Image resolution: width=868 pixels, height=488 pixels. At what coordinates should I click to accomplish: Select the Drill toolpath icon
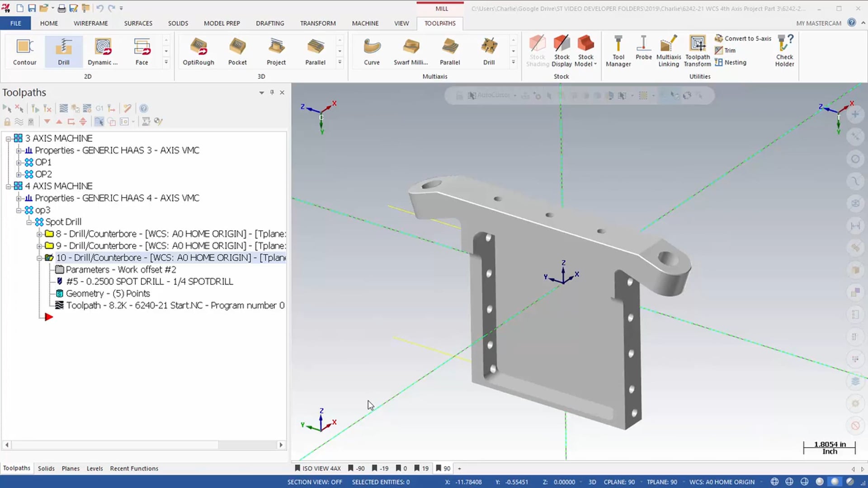[64, 51]
